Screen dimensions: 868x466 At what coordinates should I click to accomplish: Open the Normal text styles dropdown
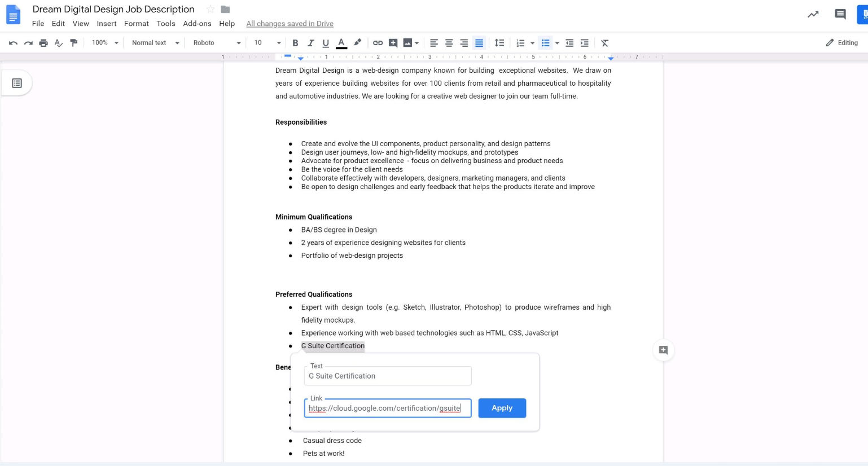155,43
